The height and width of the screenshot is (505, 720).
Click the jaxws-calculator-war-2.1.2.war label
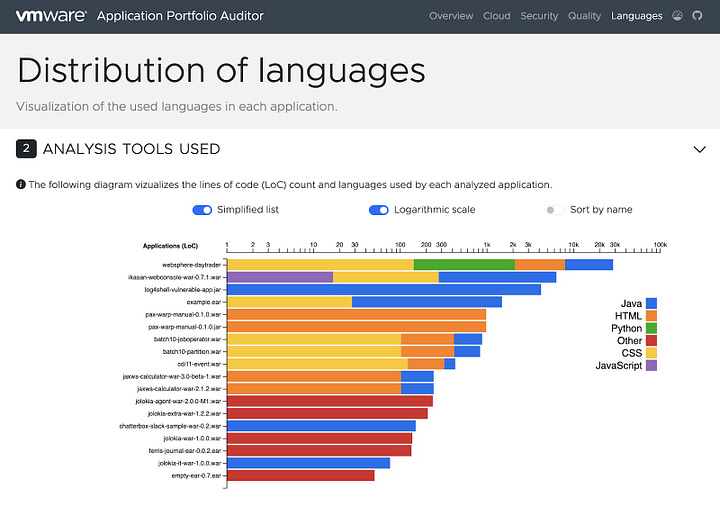pyautogui.click(x=179, y=389)
